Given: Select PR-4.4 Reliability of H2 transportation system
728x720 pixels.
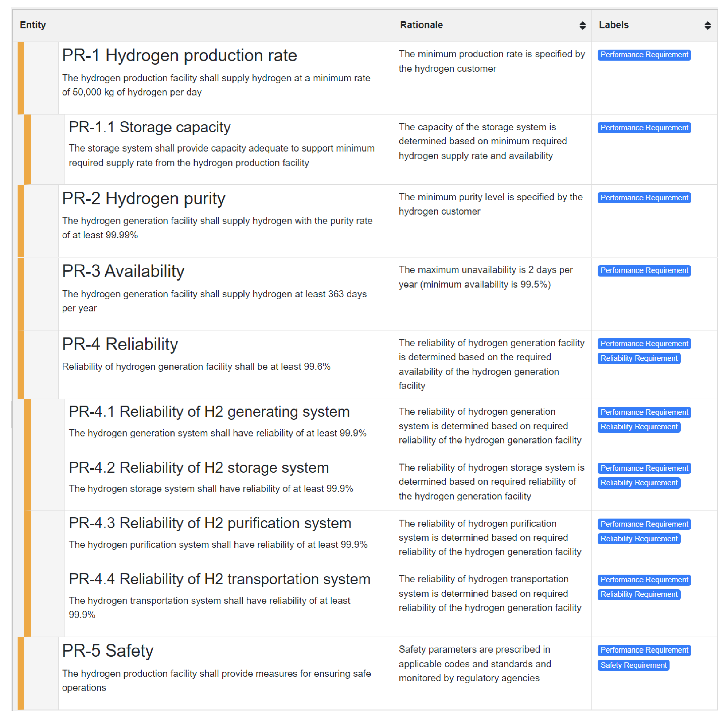Looking at the screenshot, I should pos(219,579).
